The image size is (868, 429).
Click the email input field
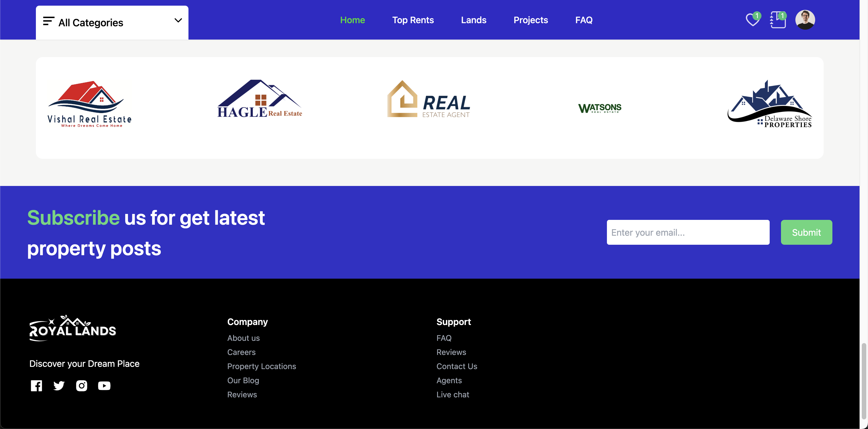point(689,232)
